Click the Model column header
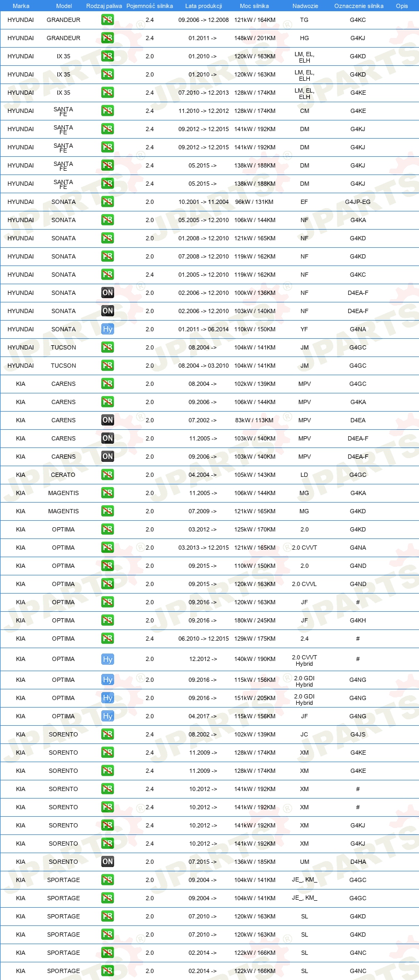Screen dimensions: 419x980 (x=64, y=6)
